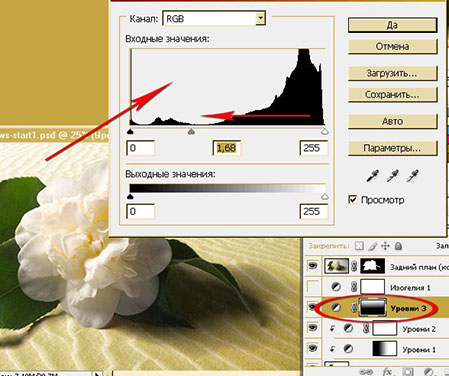Enable lock image pixels brush icon
The width and height of the screenshot is (449, 376).
coord(372,246)
